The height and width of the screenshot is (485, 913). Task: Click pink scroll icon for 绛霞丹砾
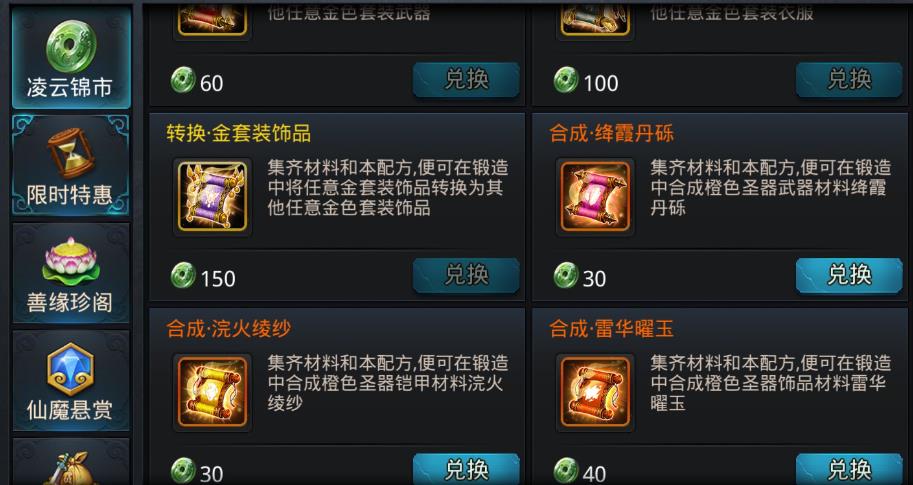click(x=596, y=196)
